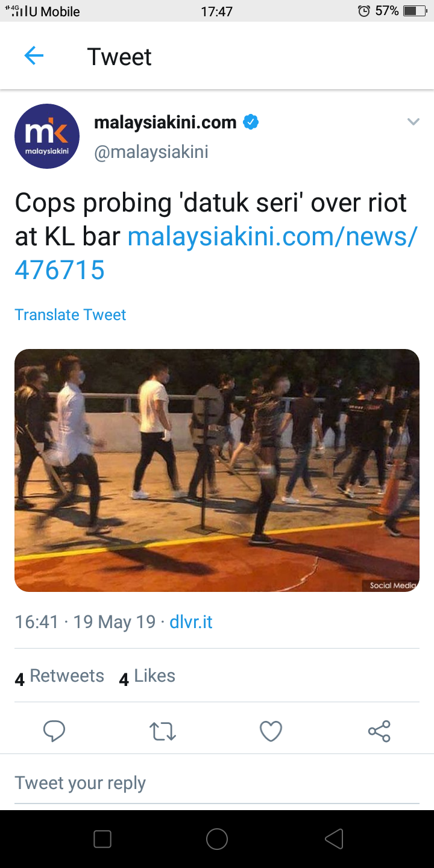The height and width of the screenshot is (868, 434).
Task: Tap the Android recent apps square button
Action: click(x=102, y=839)
